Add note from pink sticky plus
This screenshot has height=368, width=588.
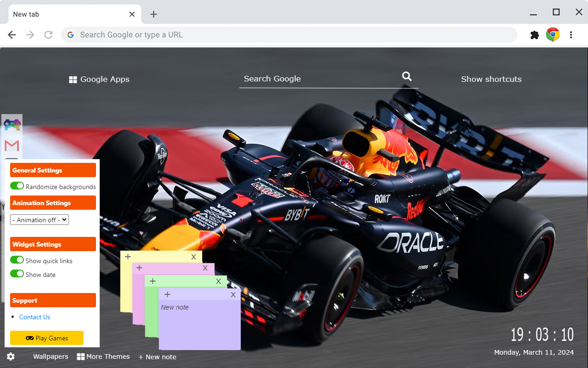pyautogui.click(x=139, y=268)
